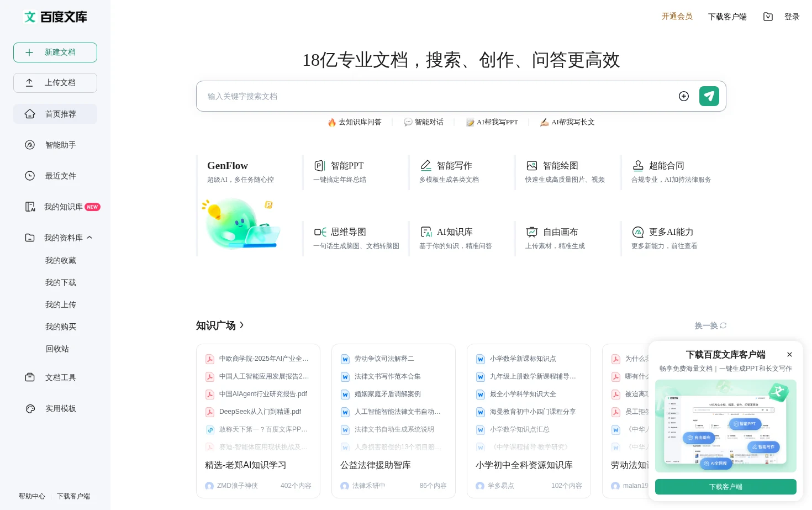The image size is (812, 510).
Task: Open 知识广场 via the arrow
Action: coord(241,325)
